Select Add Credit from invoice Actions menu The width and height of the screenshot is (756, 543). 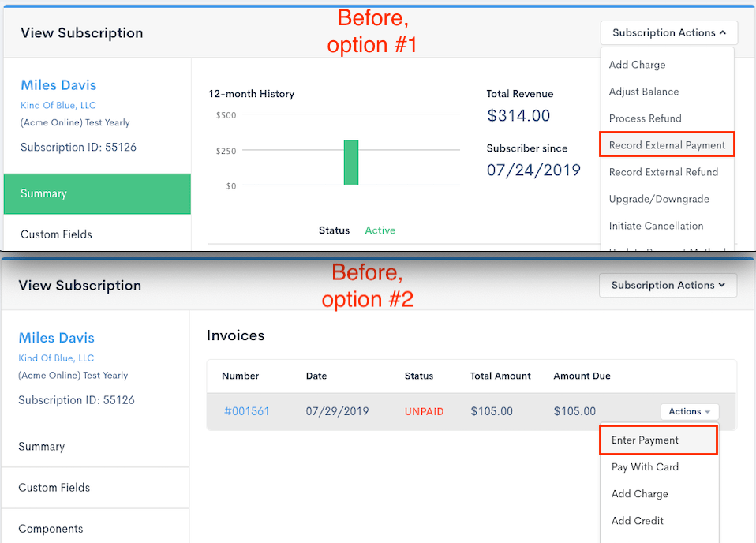pos(637,521)
